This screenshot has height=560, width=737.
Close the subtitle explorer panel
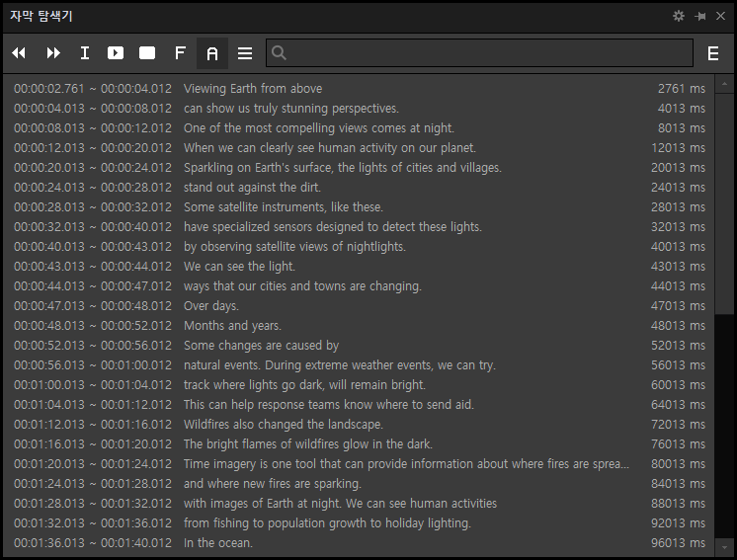pos(720,16)
